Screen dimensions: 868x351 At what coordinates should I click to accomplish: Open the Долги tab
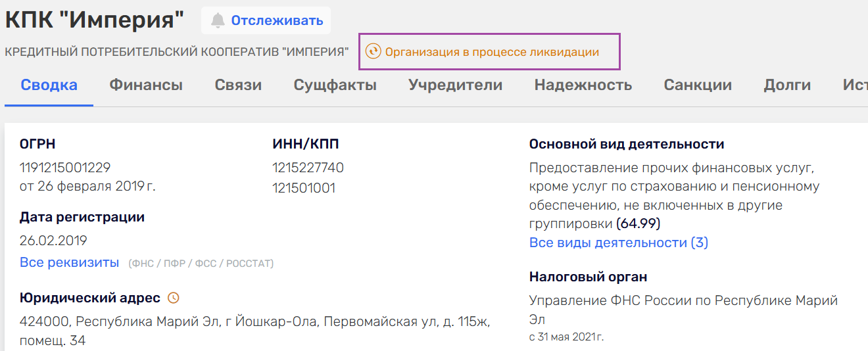pos(787,85)
